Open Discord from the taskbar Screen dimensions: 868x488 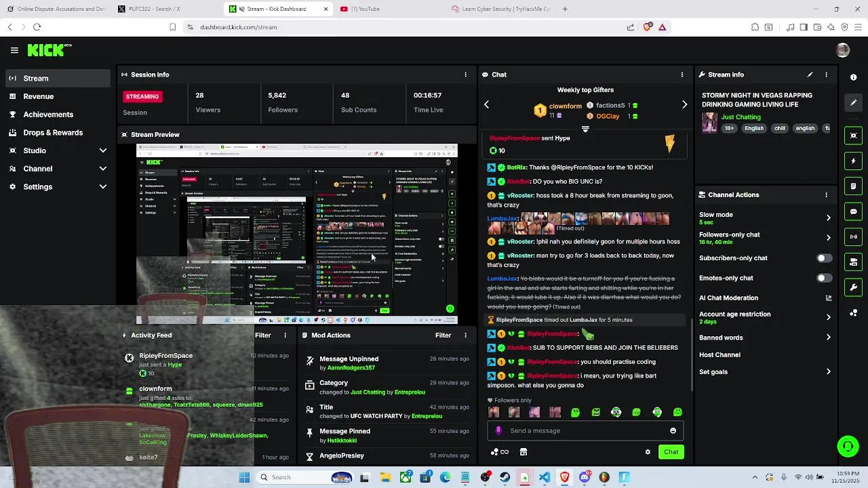click(585, 477)
